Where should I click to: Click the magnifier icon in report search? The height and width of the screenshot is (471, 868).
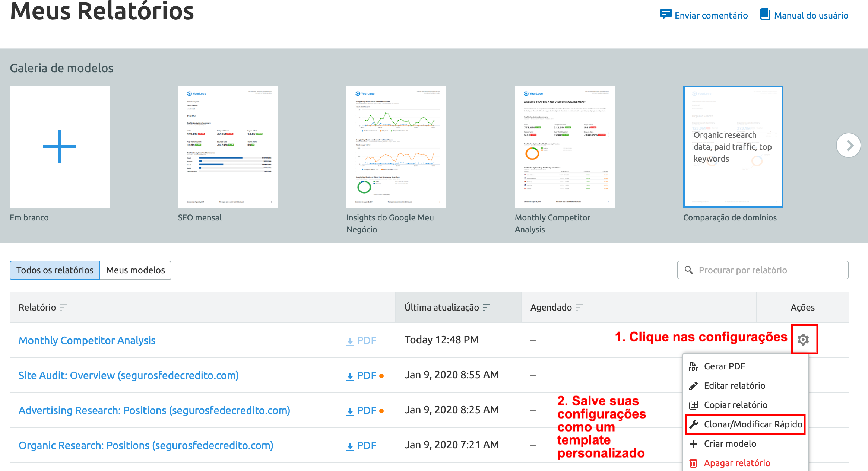click(689, 270)
